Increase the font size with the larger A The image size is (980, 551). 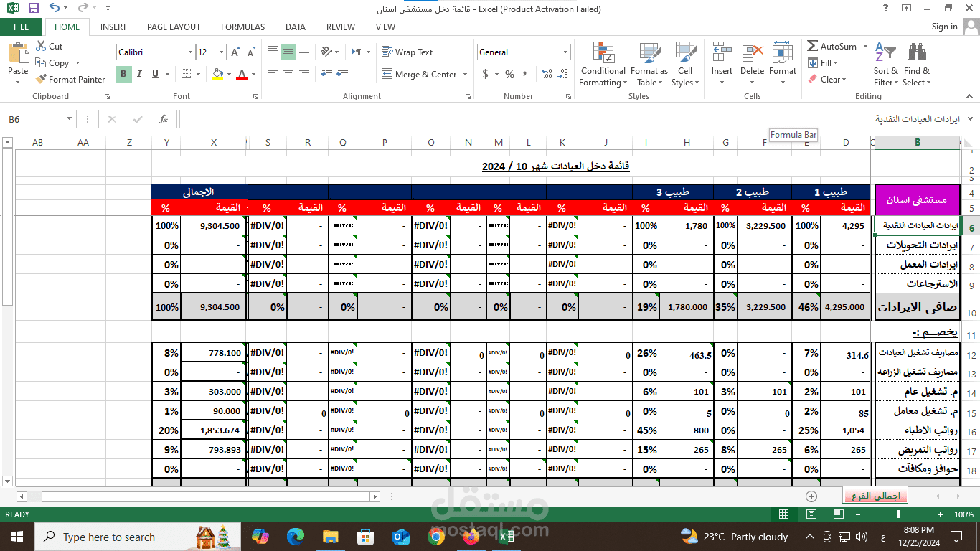point(235,52)
